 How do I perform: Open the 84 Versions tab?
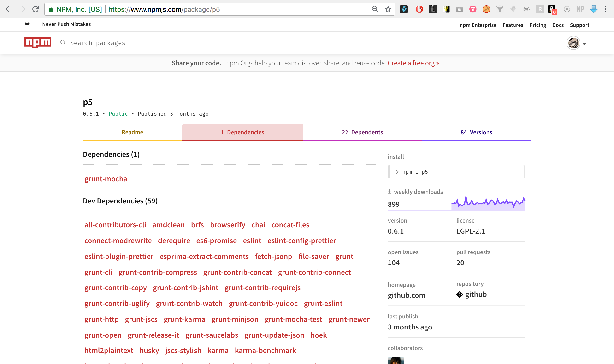(x=476, y=132)
